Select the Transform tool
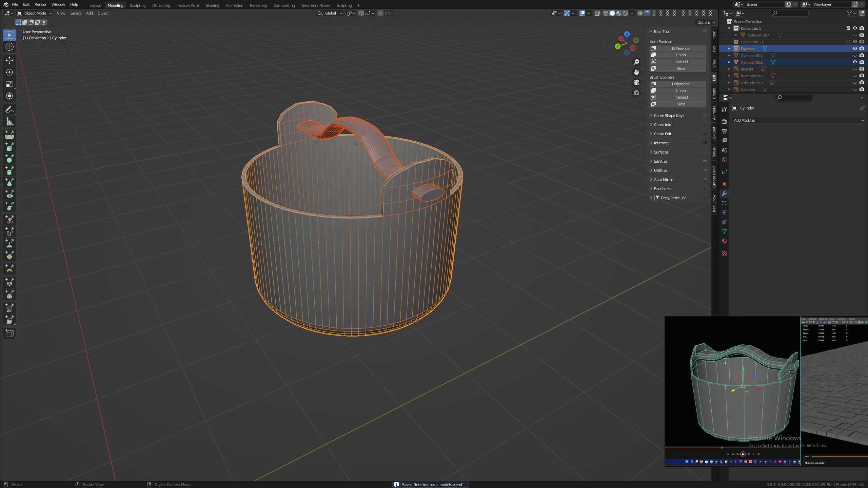868x488 pixels. tap(9, 96)
